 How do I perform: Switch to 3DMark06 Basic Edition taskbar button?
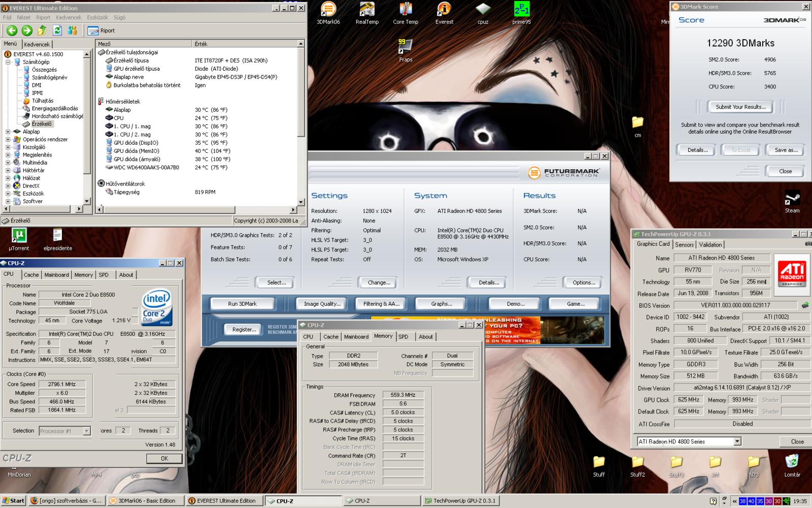click(146, 500)
